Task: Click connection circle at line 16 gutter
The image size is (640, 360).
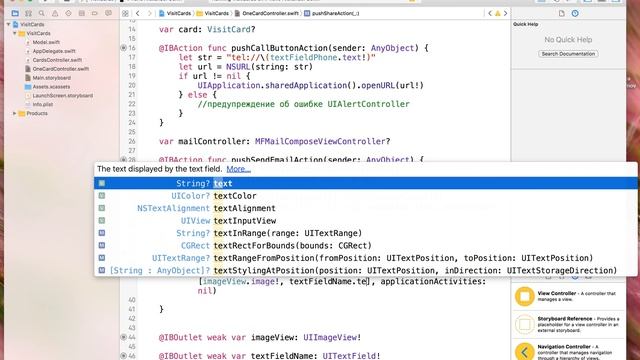Action: click(x=123, y=48)
